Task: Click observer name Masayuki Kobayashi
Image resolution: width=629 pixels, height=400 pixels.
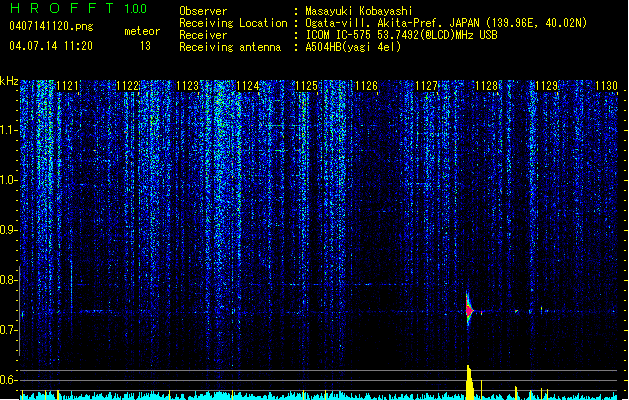Action: [x=359, y=11]
